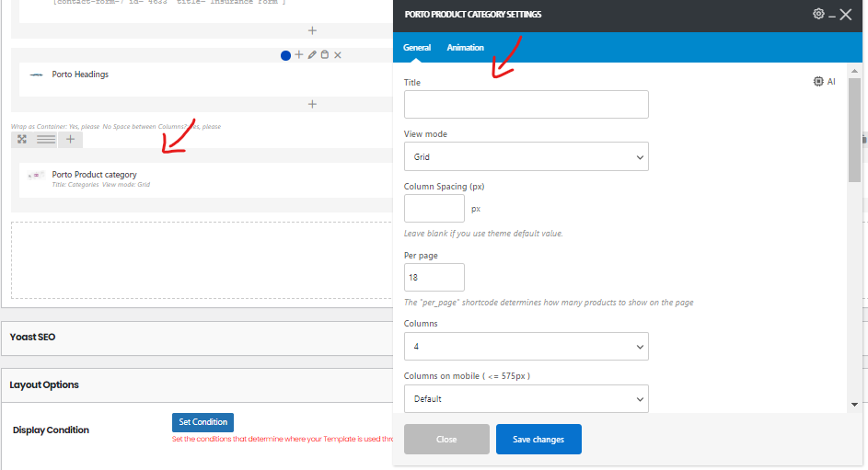Click the scrollbar up arrow in settings panel
Viewport: 868px width, 470px height.
[x=854, y=71]
